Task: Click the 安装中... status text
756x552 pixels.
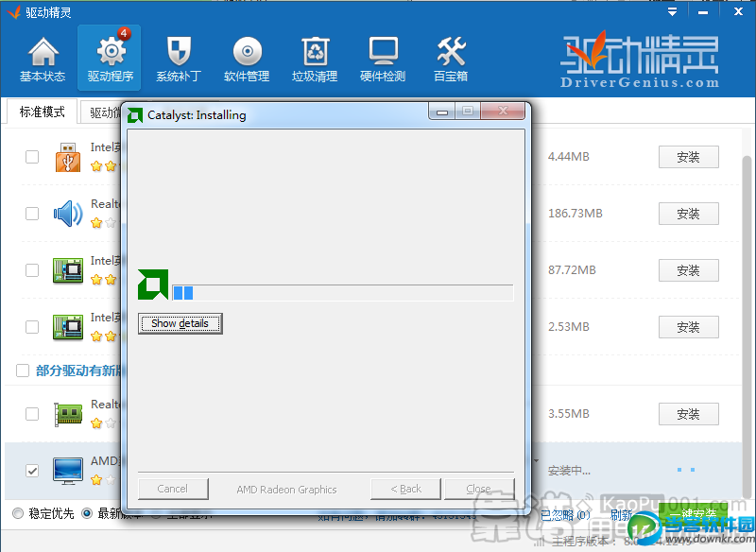Action: click(569, 471)
